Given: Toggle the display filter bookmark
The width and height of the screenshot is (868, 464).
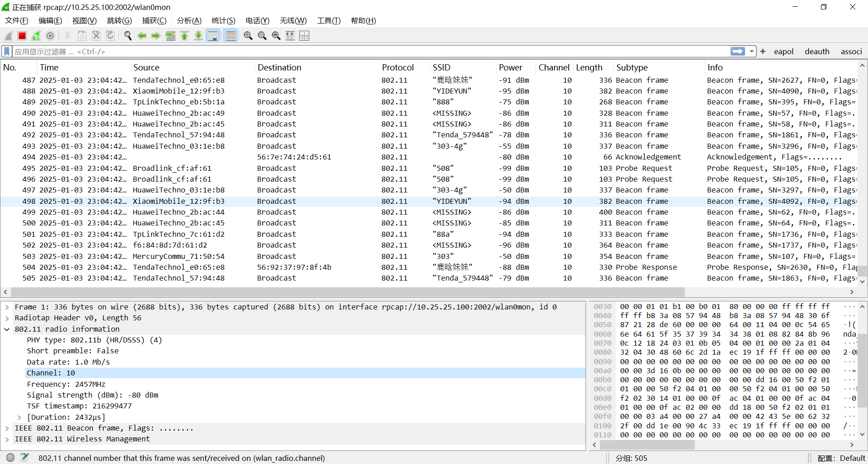Looking at the screenshot, I should (x=6, y=51).
